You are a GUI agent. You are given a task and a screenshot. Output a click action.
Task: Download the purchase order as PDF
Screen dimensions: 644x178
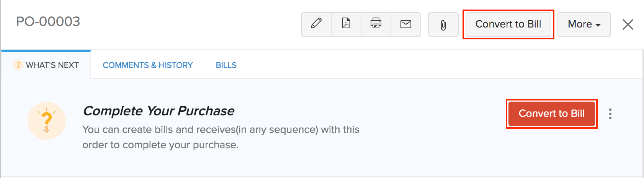coord(346,24)
